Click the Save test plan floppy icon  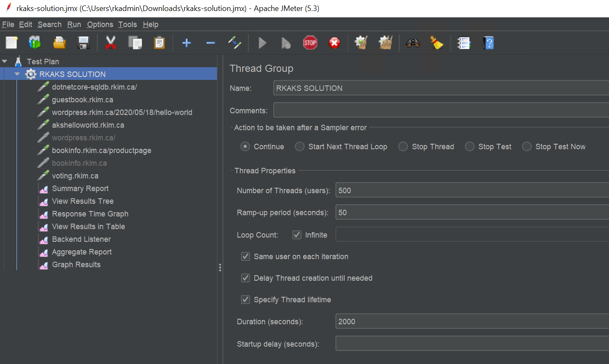coord(84,43)
